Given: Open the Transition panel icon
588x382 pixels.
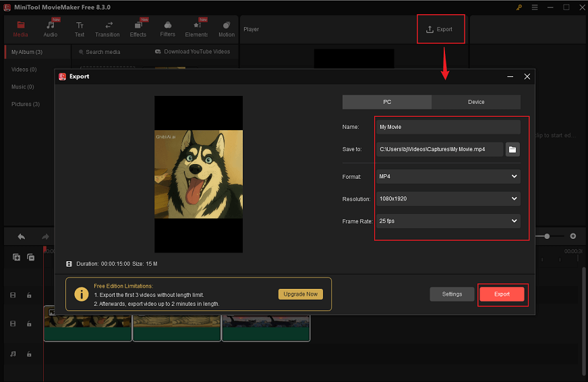Looking at the screenshot, I should click(x=107, y=26).
